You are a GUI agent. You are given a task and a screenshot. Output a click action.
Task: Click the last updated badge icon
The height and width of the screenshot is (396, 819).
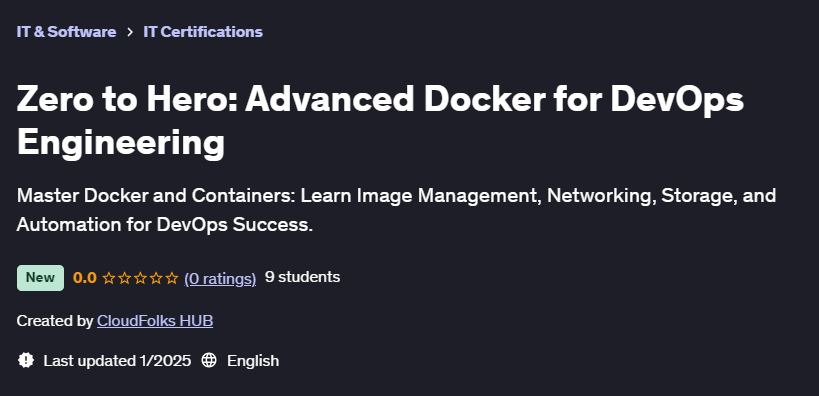point(26,360)
